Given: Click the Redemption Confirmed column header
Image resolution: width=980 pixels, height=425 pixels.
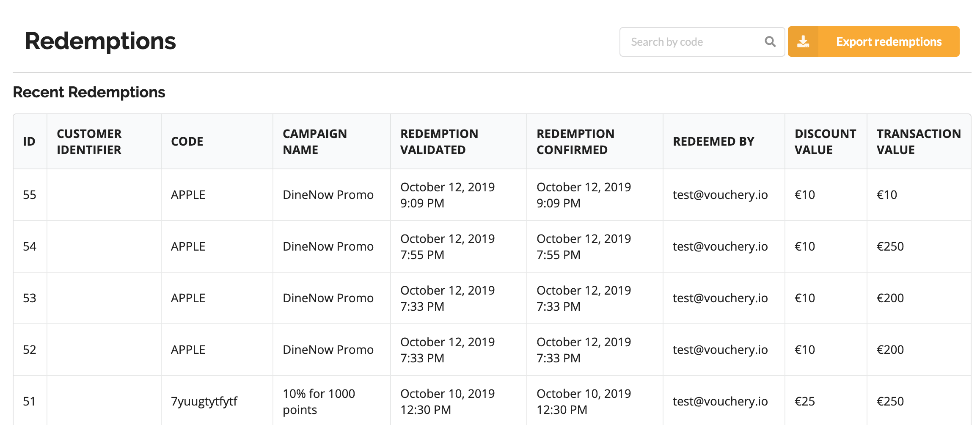Looking at the screenshot, I should [575, 141].
